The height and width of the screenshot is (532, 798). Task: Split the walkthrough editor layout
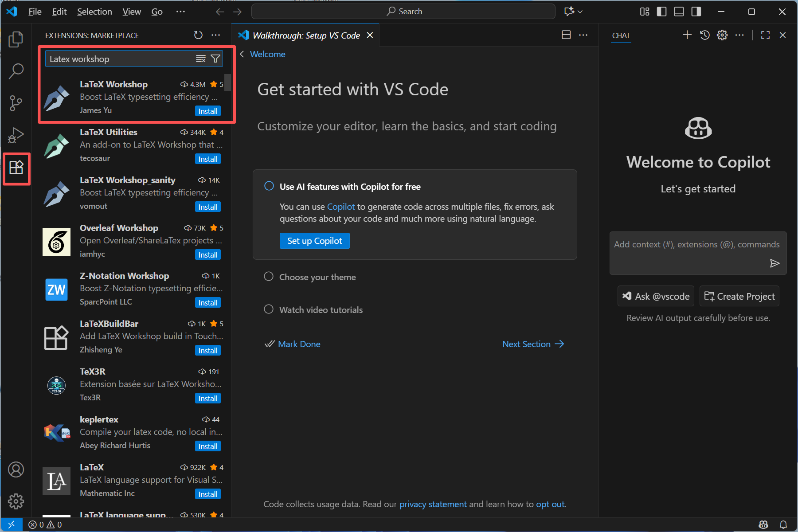pos(566,35)
